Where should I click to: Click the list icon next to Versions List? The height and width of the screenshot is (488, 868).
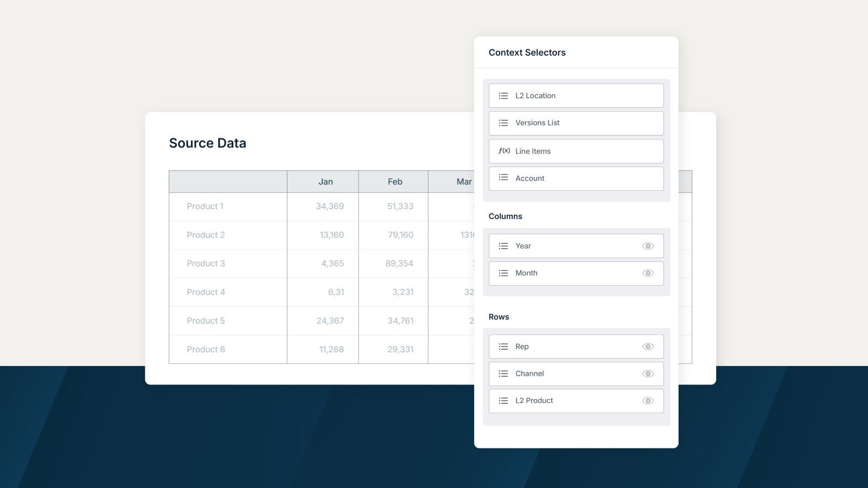pyautogui.click(x=503, y=123)
